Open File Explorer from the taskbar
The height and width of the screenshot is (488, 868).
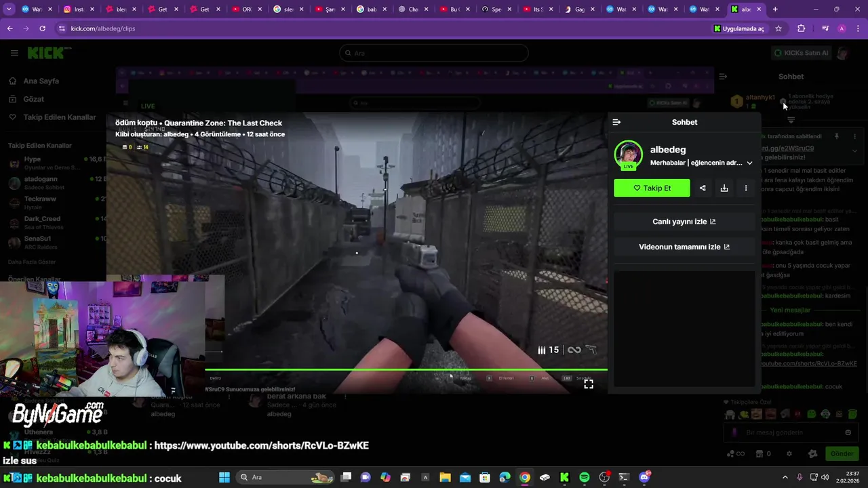coord(445,477)
